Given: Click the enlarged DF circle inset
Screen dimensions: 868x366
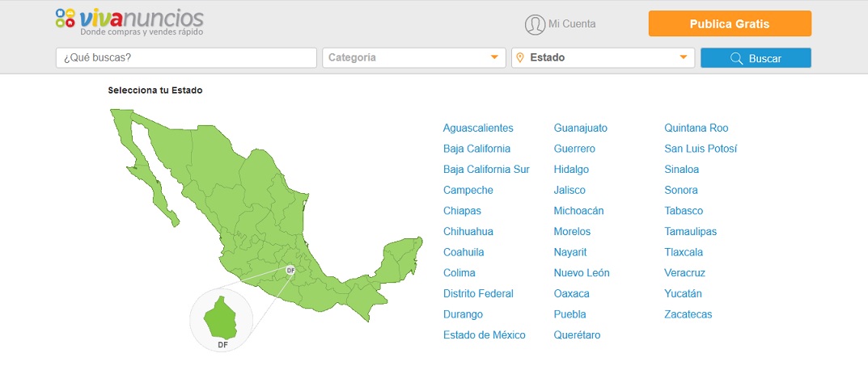Looking at the screenshot, I should (222, 320).
